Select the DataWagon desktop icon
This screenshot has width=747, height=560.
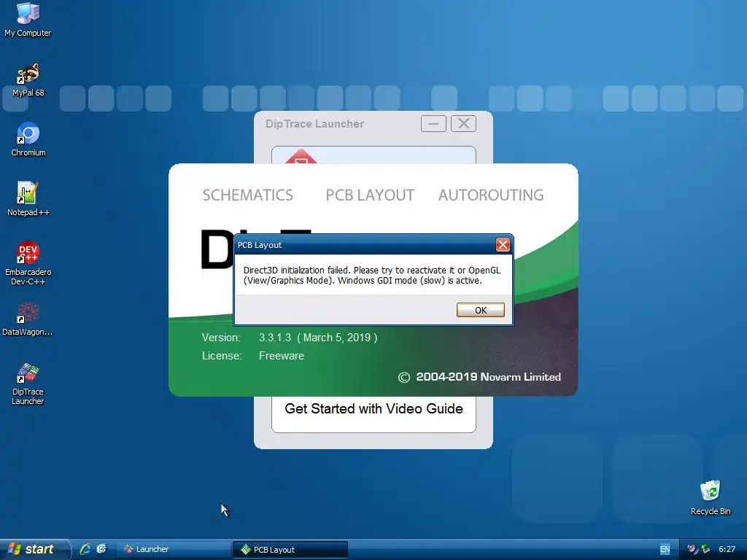tap(28, 319)
